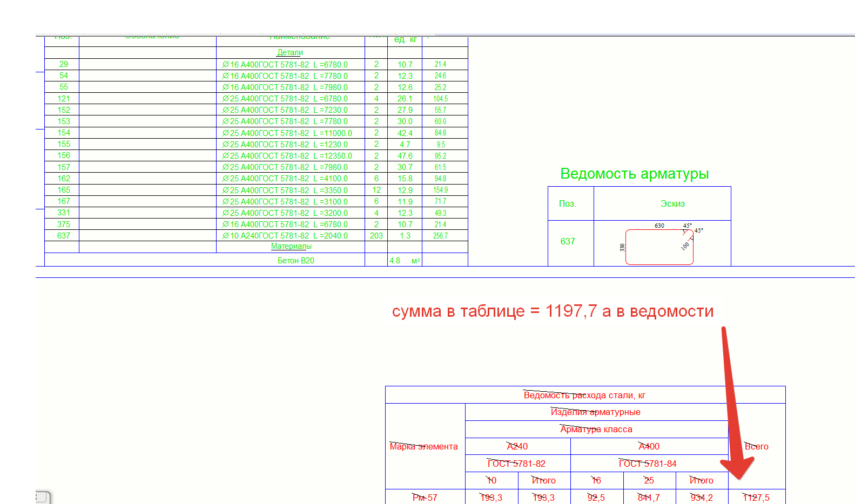Click the 'Марка элемента' header cell
The height and width of the screenshot is (504, 855).
(x=424, y=446)
